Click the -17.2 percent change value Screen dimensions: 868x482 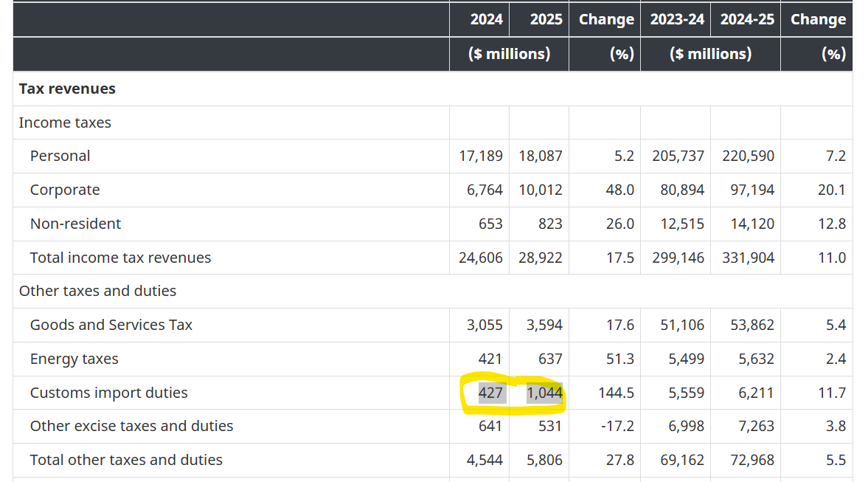[x=616, y=426]
